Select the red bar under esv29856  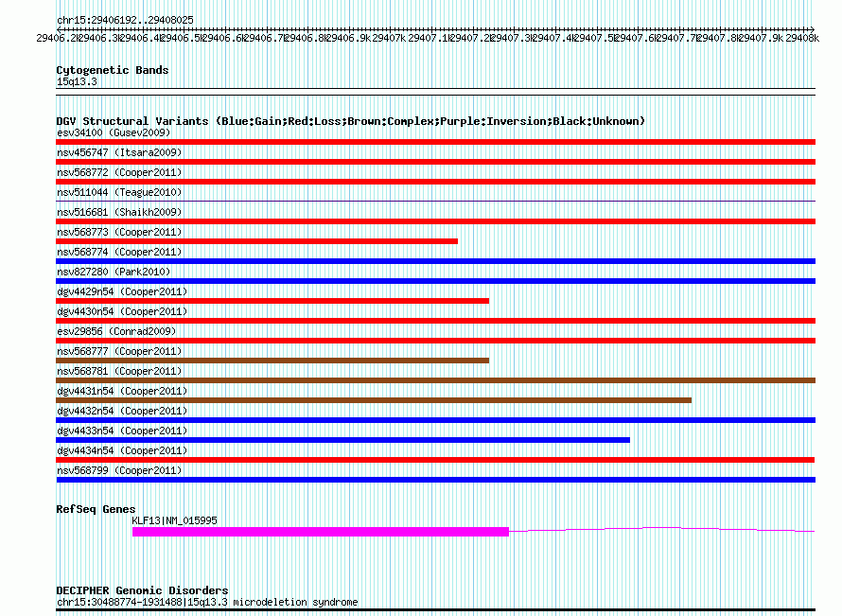[x=435, y=341]
